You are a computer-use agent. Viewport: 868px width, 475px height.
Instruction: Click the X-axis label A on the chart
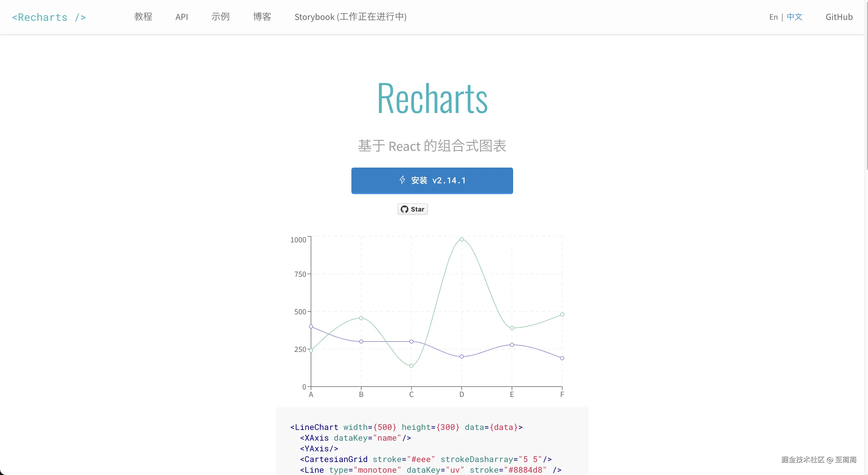[311, 394]
